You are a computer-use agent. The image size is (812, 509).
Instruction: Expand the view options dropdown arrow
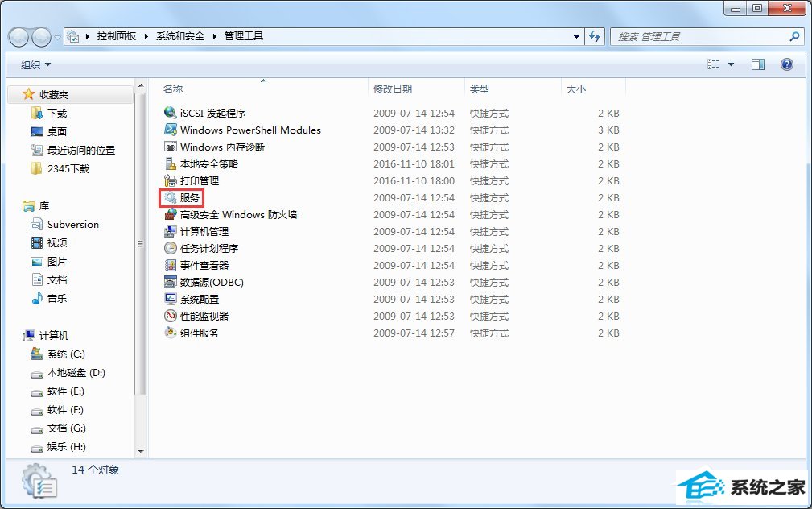point(731,64)
